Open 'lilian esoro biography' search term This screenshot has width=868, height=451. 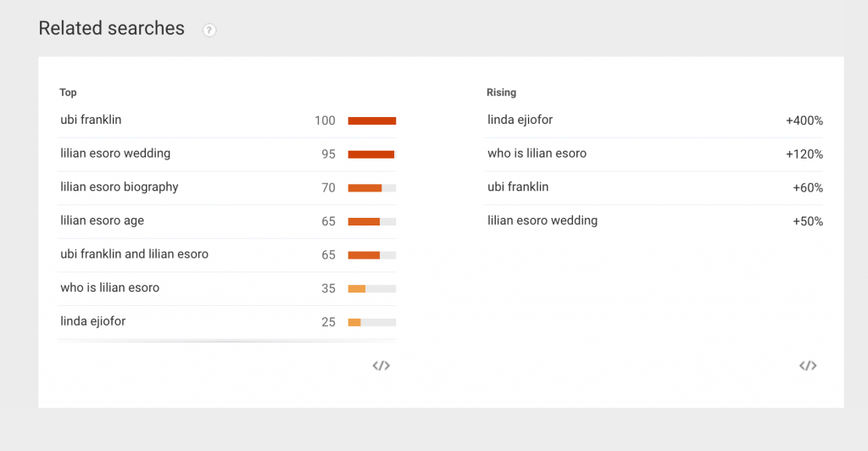[120, 187]
